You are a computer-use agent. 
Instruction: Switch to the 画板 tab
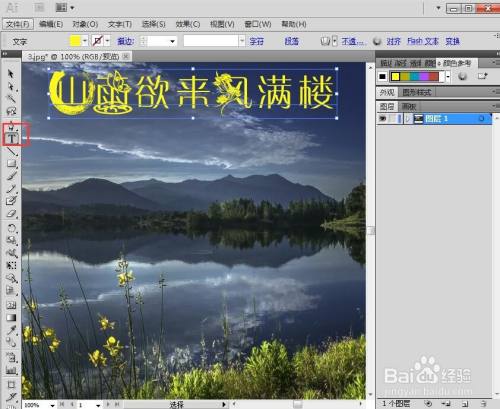pyautogui.click(x=409, y=107)
